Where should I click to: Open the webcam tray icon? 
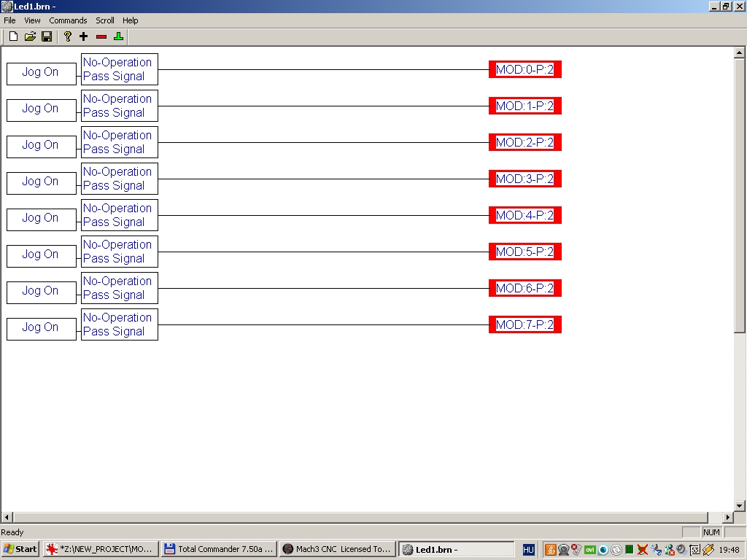(564, 550)
